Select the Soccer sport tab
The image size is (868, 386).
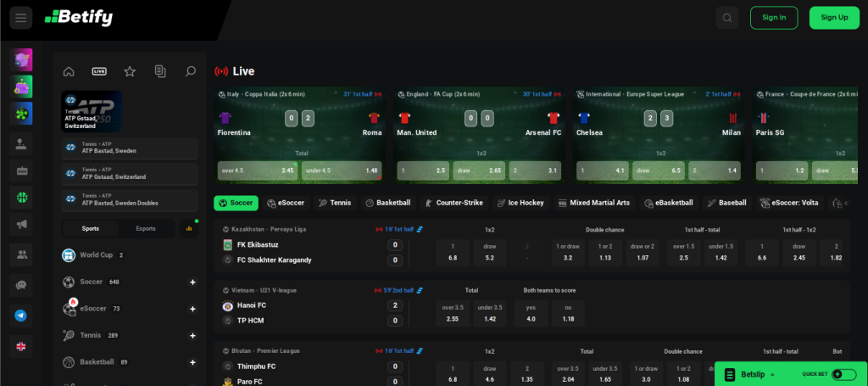[x=236, y=204]
